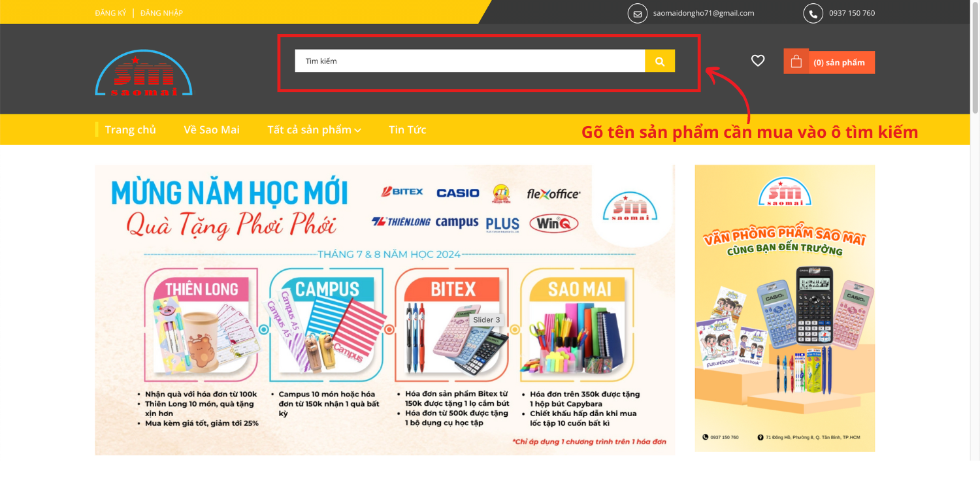Click the ĐĂNG NHẬP link

click(161, 13)
